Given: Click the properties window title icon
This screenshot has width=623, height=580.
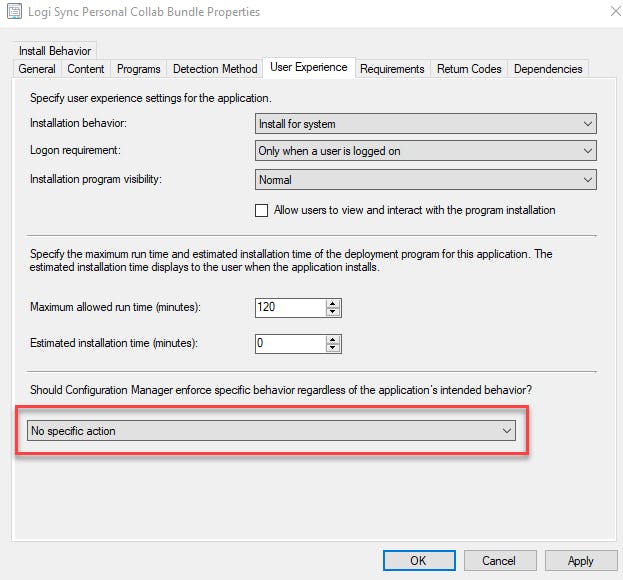Looking at the screenshot, I should coord(14,12).
